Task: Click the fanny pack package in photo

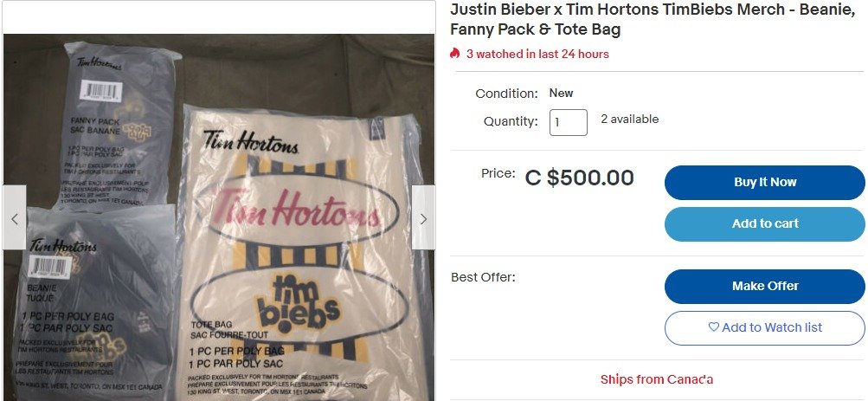Action: click(x=119, y=126)
